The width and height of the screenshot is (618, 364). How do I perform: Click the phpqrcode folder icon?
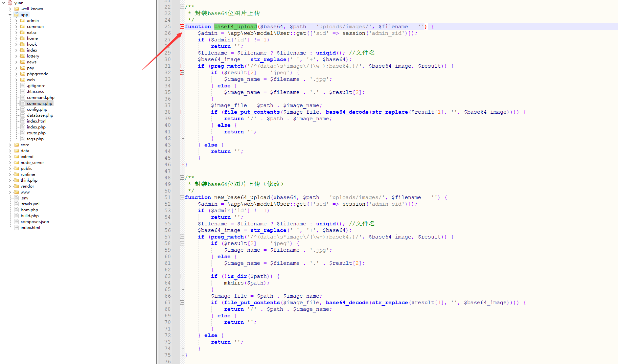[x=23, y=74]
